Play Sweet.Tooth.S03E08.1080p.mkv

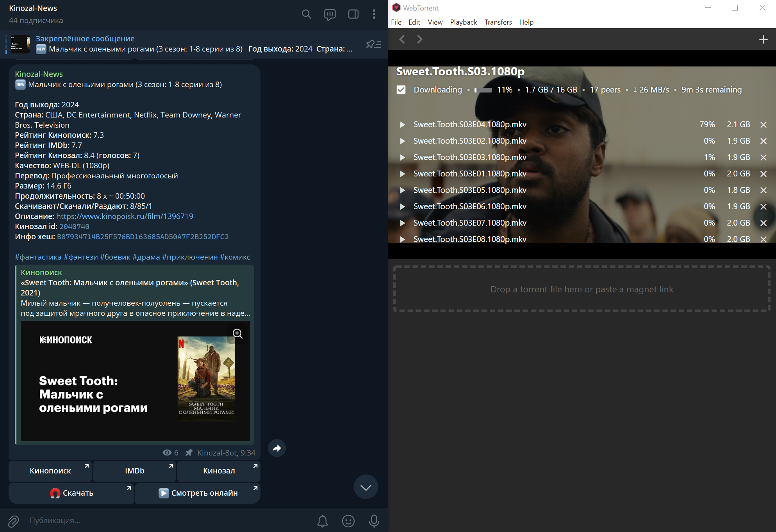pos(402,239)
